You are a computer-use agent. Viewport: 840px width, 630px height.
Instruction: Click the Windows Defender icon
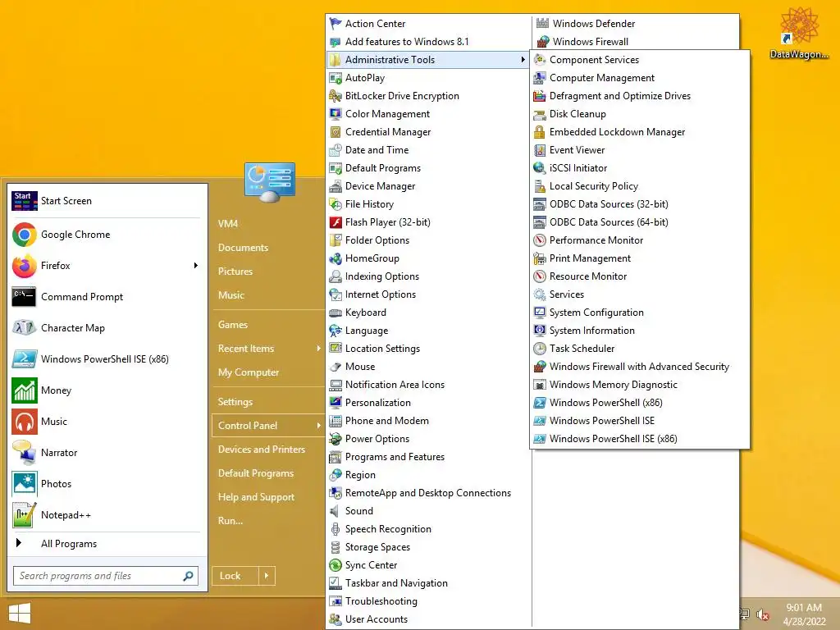click(543, 24)
